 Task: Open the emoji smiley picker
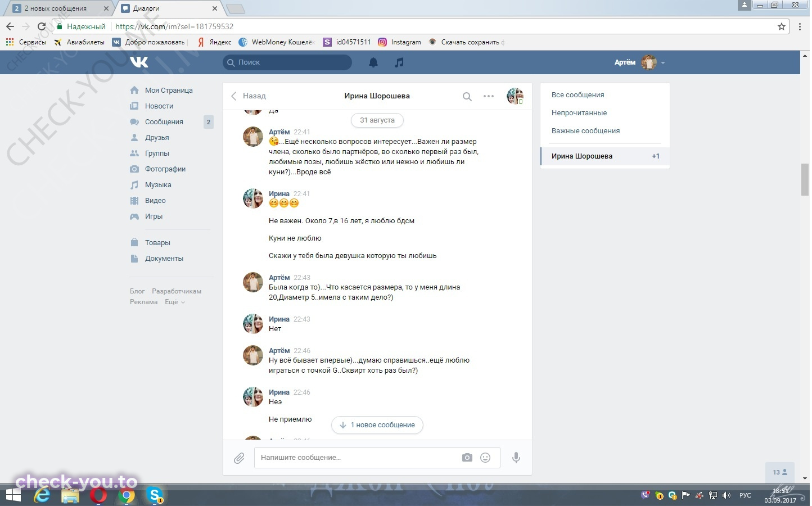click(x=485, y=458)
